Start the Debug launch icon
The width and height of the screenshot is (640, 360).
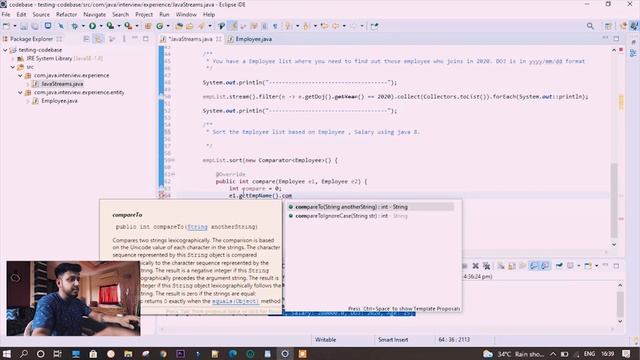point(74,26)
